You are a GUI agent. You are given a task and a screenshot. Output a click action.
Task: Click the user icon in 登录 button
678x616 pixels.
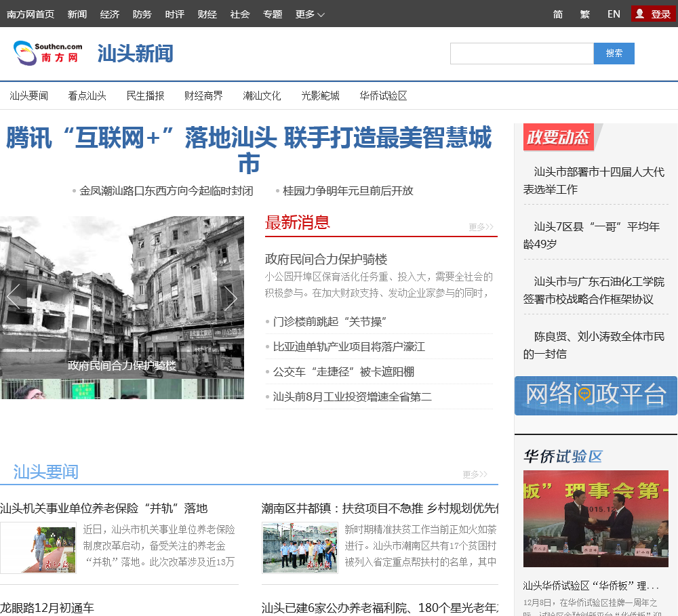[x=640, y=14]
